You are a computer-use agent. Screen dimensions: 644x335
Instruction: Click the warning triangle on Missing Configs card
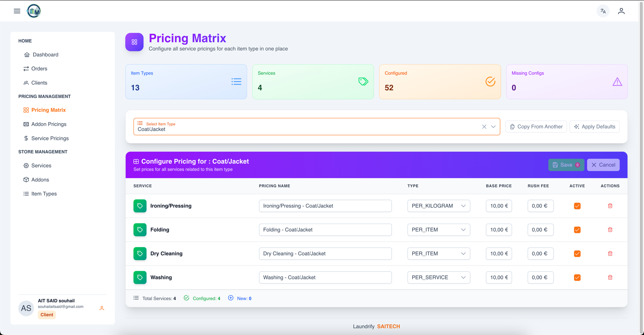point(617,82)
